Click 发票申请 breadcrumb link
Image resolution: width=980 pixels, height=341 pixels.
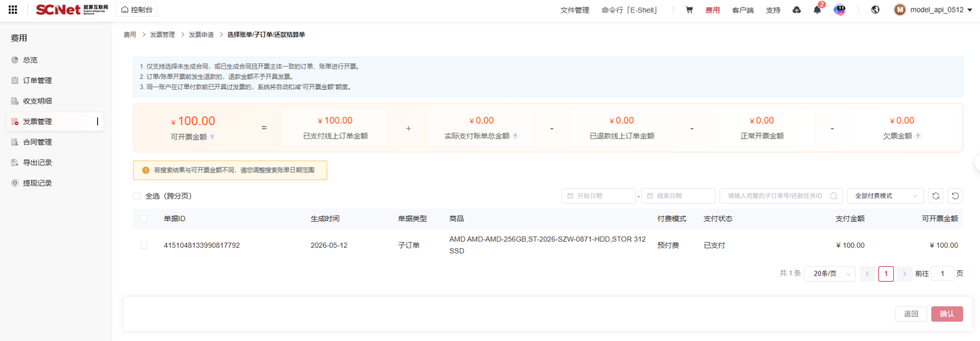coord(201,34)
